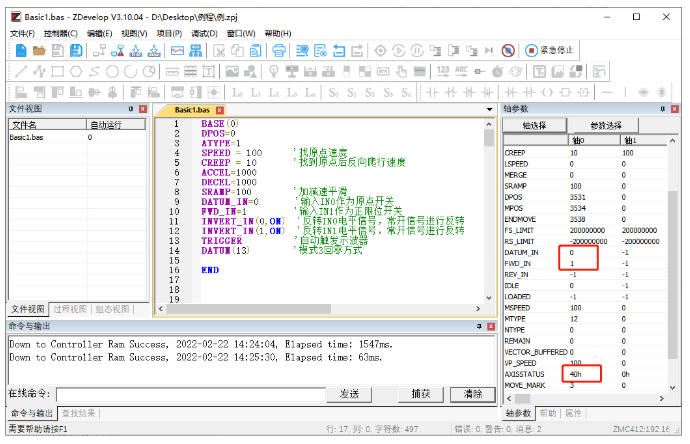The image size is (690, 444).
Task: Click the Pause icon in debug toolbar
Action: [417, 51]
